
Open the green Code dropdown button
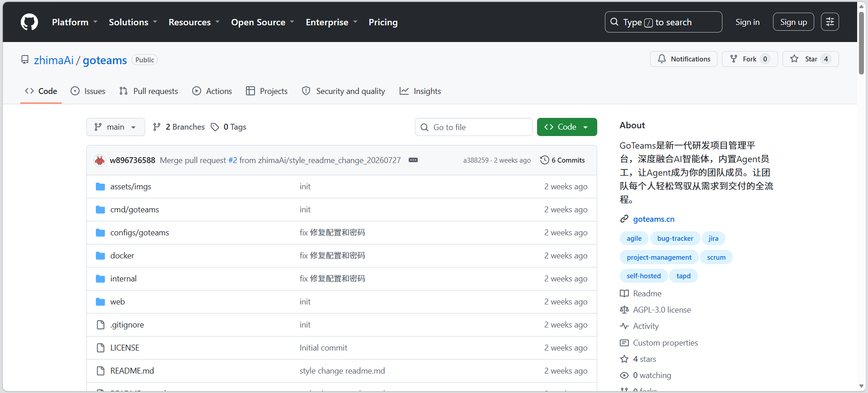click(x=567, y=127)
